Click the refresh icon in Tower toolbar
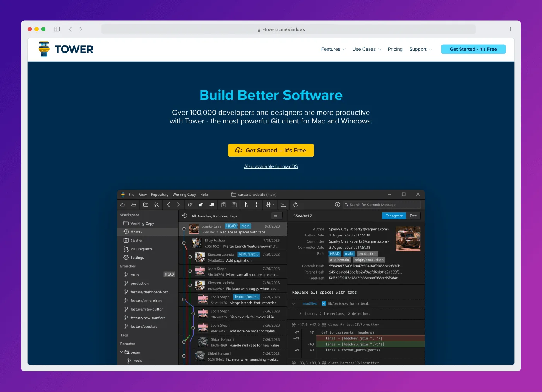The image size is (542, 392). (295, 205)
